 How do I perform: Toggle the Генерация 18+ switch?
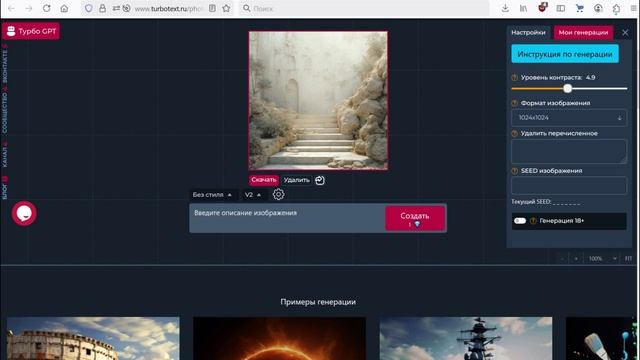tap(520, 221)
